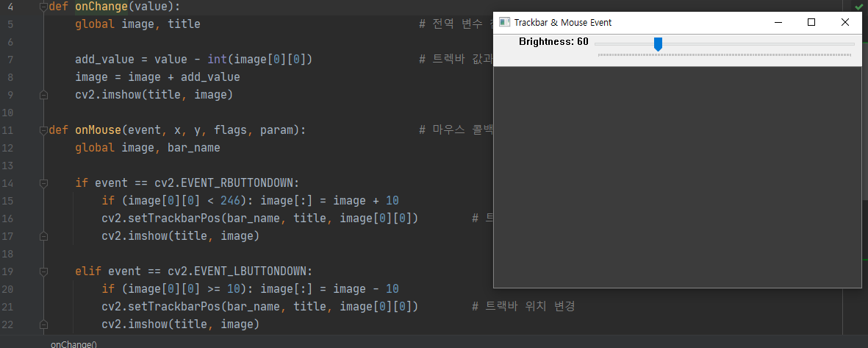Click cv2.setTrackbarPos call on line 16
Image resolution: width=868 pixels, height=348 pixels.
(259, 219)
